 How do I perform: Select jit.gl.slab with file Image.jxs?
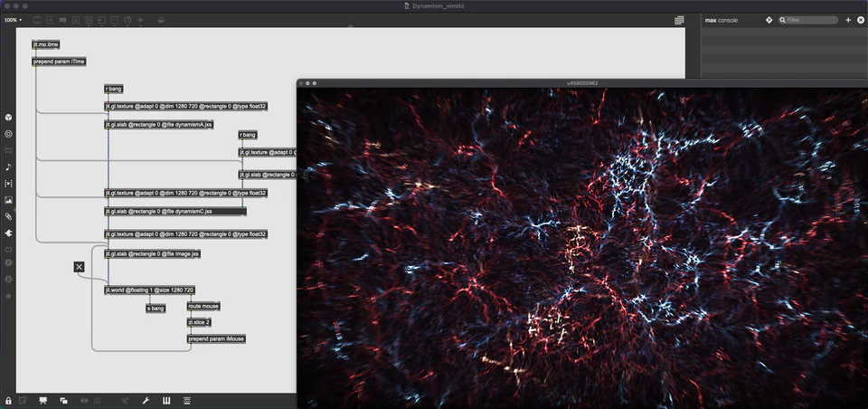(152, 254)
